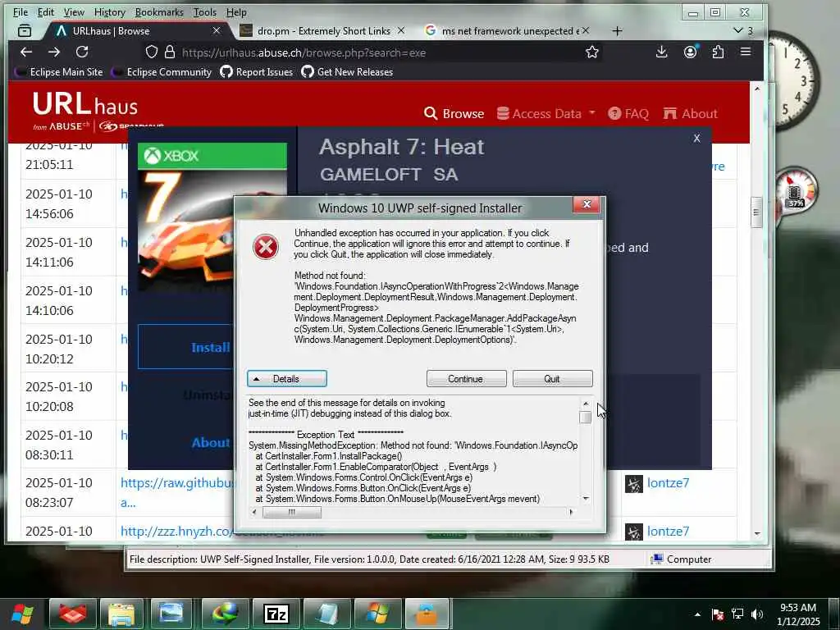The image size is (840, 630).
Task: Click the URLhaus logo
Action: [x=85, y=104]
